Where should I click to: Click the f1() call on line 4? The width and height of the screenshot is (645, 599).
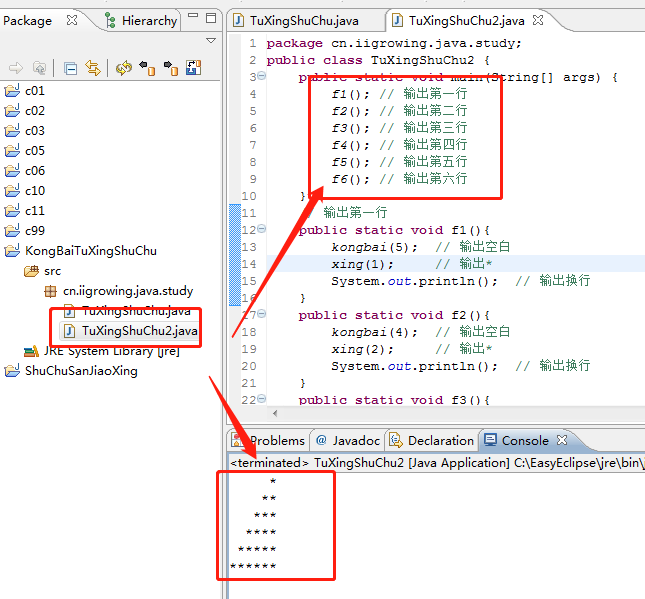coord(351,95)
